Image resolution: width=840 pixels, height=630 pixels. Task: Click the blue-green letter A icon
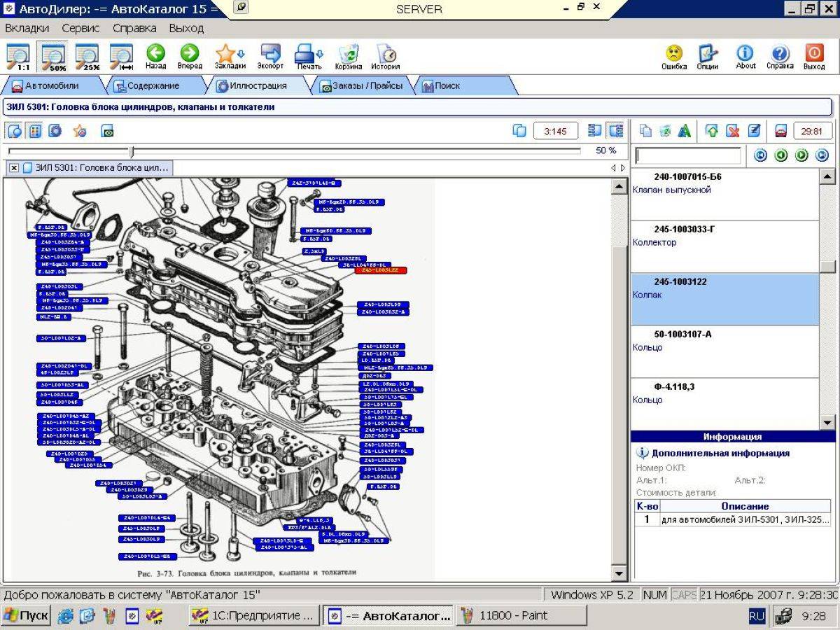[x=685, y=131]
